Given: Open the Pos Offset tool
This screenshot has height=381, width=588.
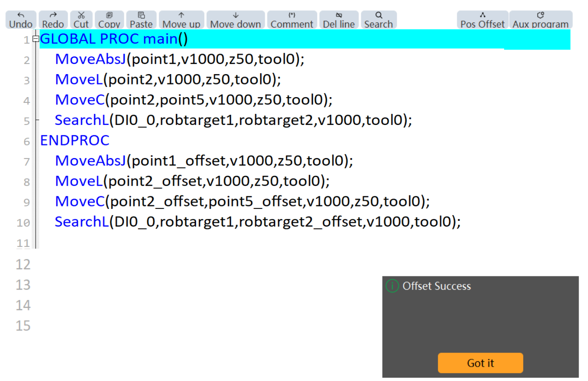Looking at the screenshot, I should tap(482, 20).
